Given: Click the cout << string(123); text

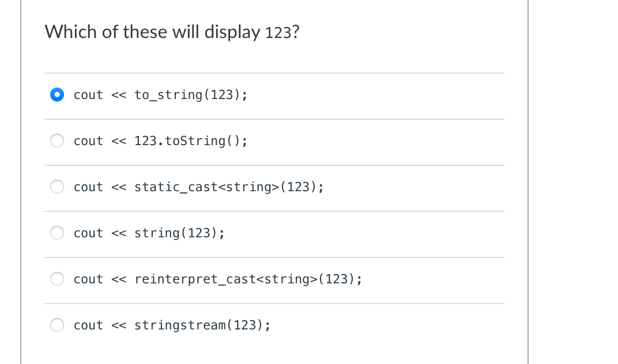Looking at the screenshot, I should tap(149, 233).
